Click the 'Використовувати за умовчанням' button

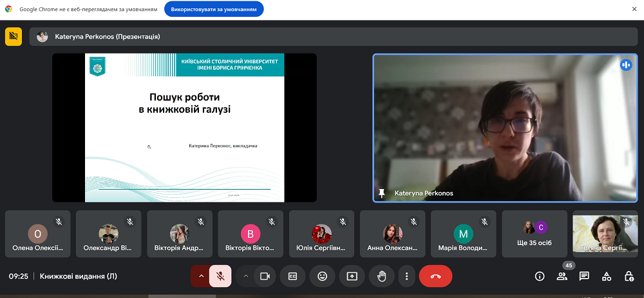(214, 9)
